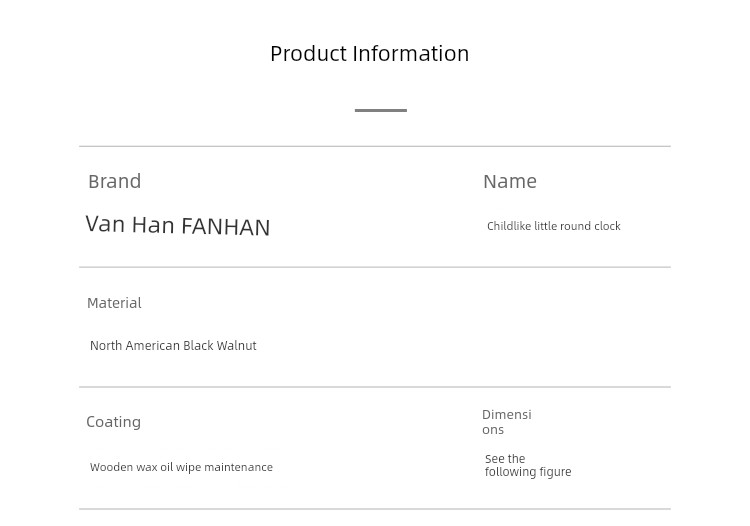Click the gray divider bar under heading
Screen dimensions: 750x526
tap(381, 110)
